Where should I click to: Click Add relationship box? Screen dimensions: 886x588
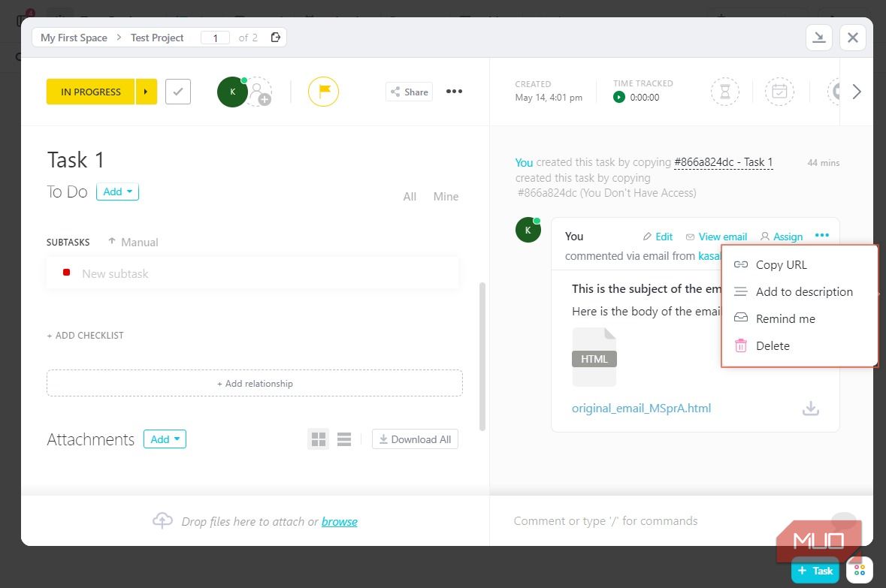(254, 383)
